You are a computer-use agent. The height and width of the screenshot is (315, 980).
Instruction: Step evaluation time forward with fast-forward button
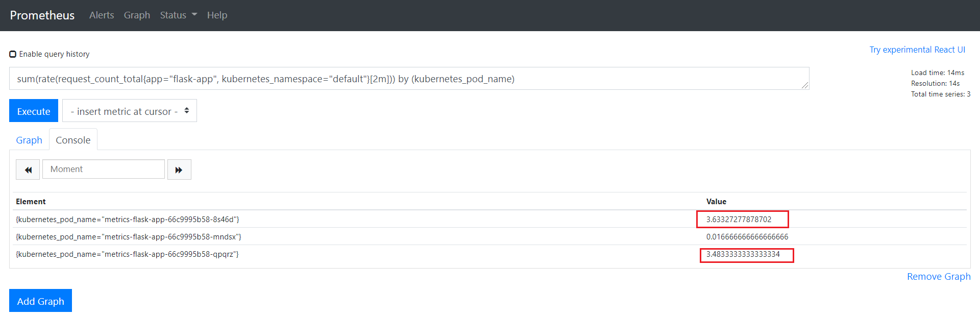[179, 169]
